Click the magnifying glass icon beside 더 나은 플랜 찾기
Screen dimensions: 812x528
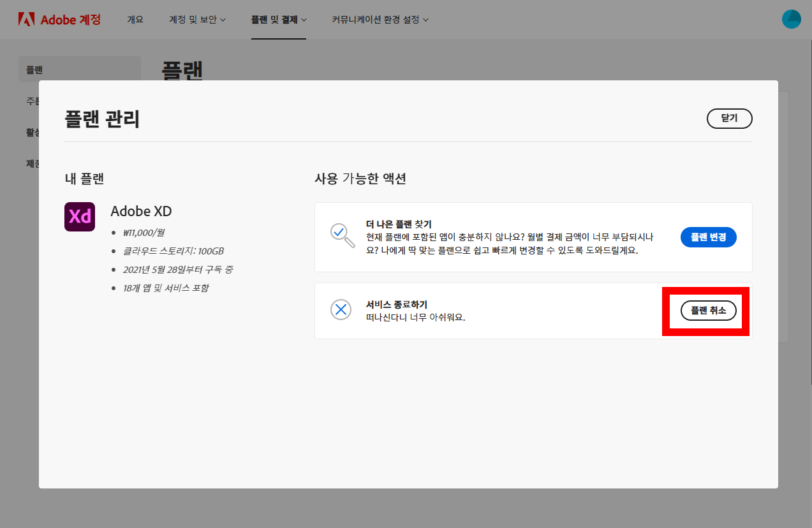[341, 237]
